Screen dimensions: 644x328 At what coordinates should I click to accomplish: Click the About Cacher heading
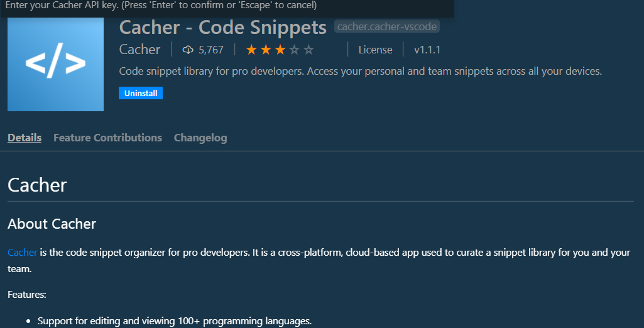tap(52, 224)
